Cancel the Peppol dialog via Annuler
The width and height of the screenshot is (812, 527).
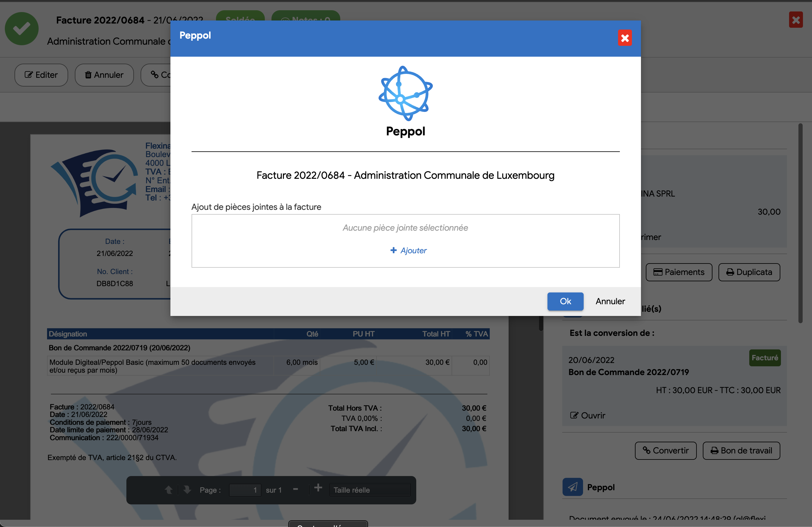click(611, 301)
